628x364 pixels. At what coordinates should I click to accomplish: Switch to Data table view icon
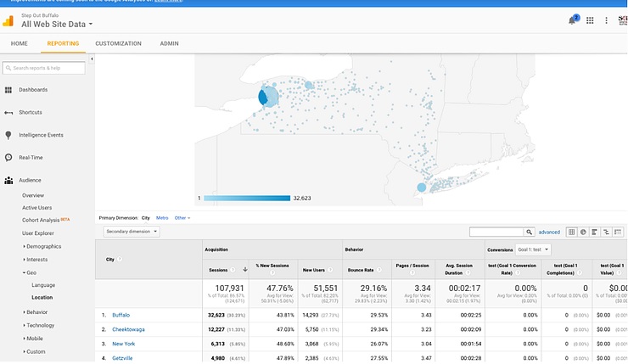[x=571, y=232]
